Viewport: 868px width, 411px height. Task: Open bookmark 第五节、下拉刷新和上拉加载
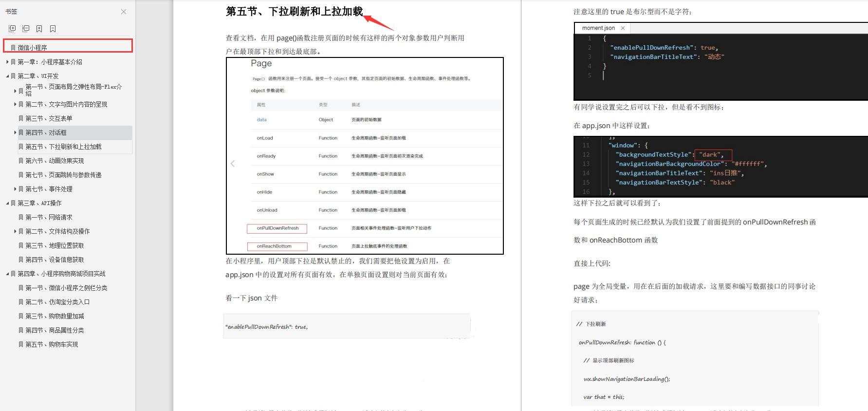[x=64, y=147]
